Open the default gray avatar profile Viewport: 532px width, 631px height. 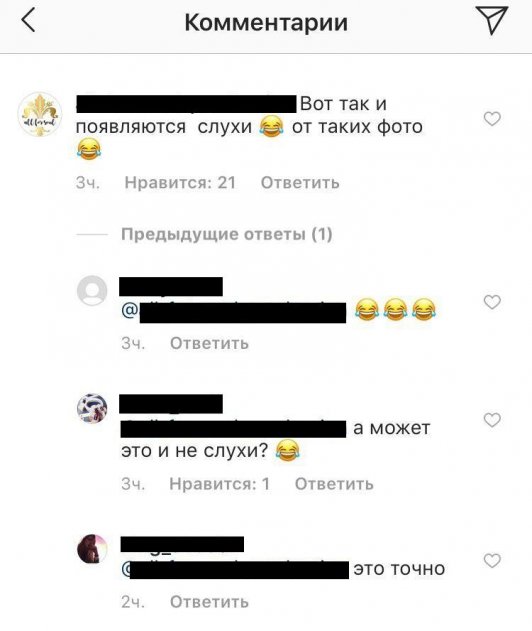pyautogui.click(x=92, y=291)
